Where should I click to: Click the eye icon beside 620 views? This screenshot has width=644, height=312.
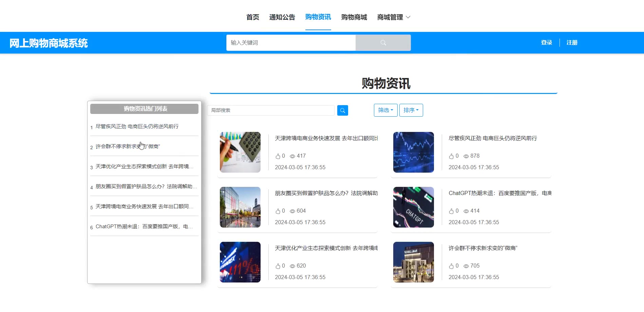point(292,266)
